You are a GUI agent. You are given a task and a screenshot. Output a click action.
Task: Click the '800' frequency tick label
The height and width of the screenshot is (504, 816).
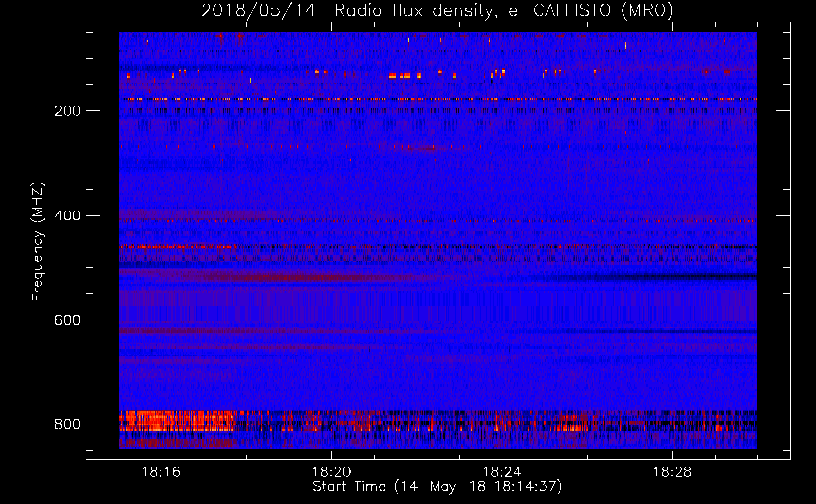tap(68, 425)
